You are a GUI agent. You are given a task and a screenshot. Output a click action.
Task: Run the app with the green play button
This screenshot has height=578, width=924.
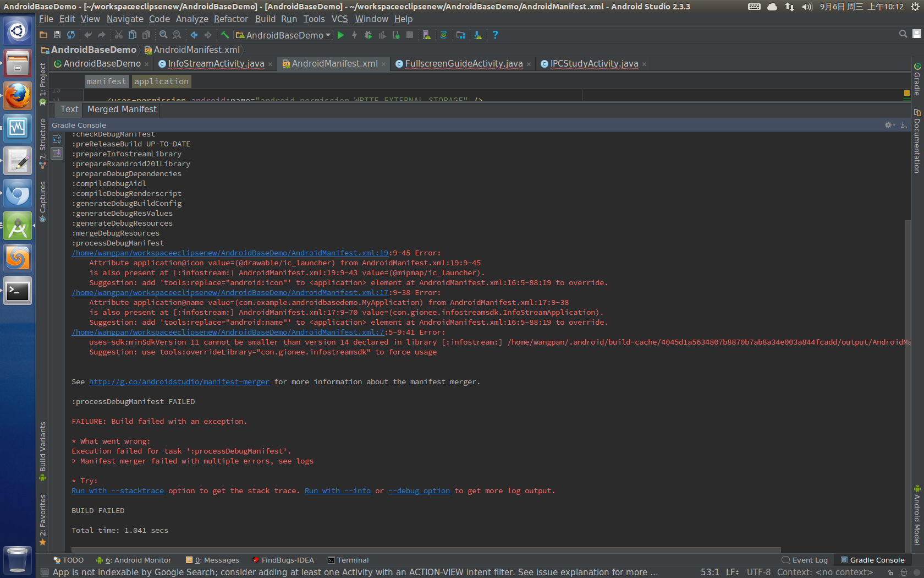(340, 35)
